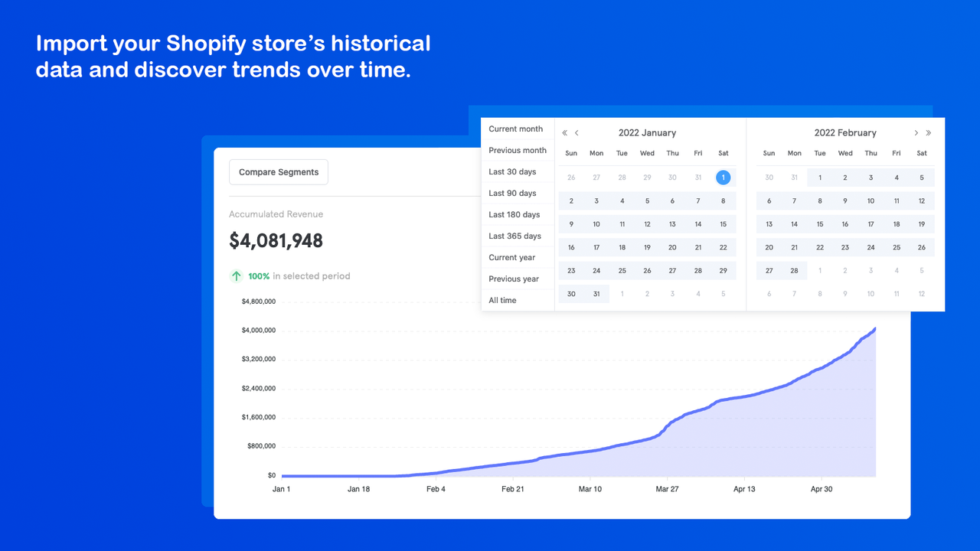This screenshot has height=551, width=980.
Task: Choose Last 180 days range
Action: pos(514,214)
